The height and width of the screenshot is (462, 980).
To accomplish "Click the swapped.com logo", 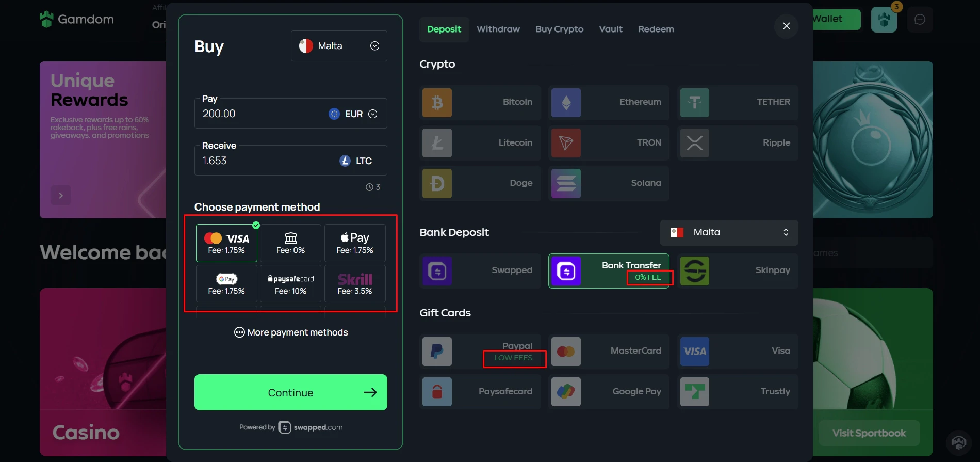I will point(311,427).
